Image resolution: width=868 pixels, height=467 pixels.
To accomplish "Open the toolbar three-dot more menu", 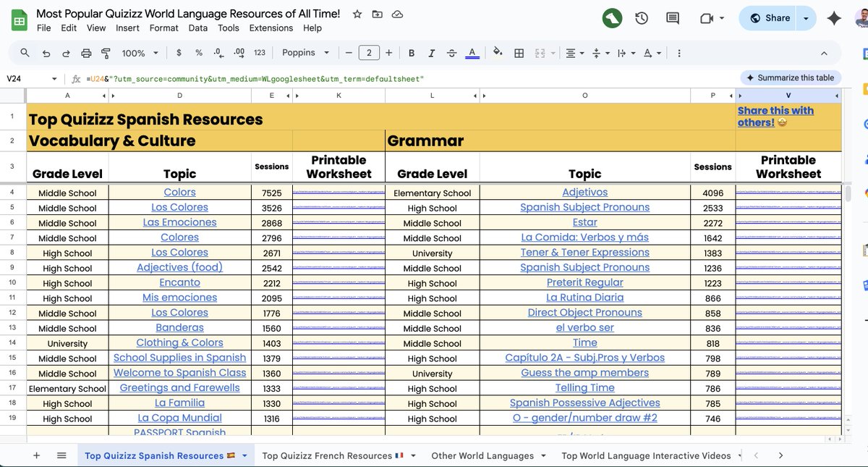I will (x=679, y=53).
